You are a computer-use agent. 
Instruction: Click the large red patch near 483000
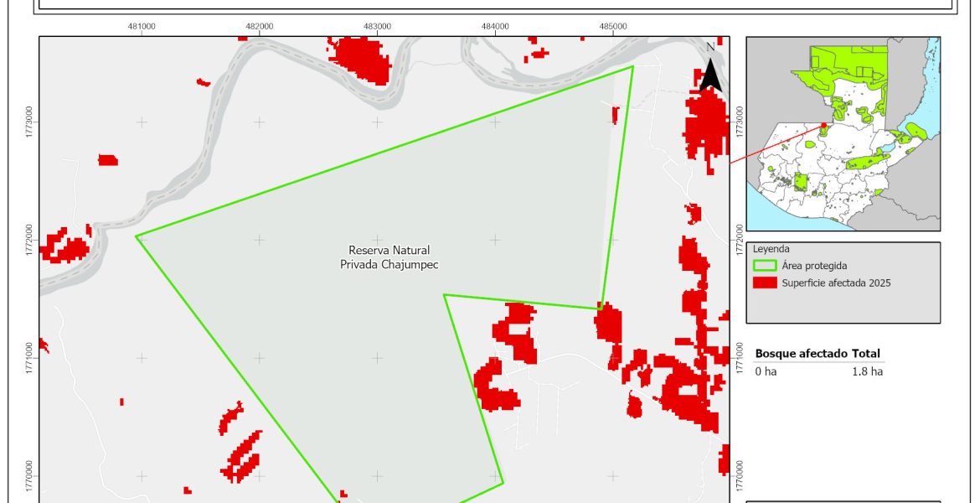point(362,59)
